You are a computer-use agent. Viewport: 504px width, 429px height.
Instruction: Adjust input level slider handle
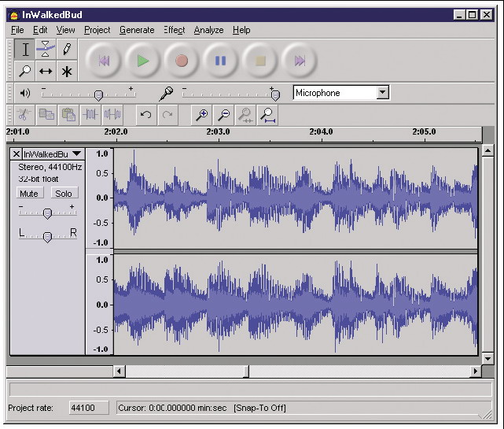pyautogui.click(x=275, y=95)
